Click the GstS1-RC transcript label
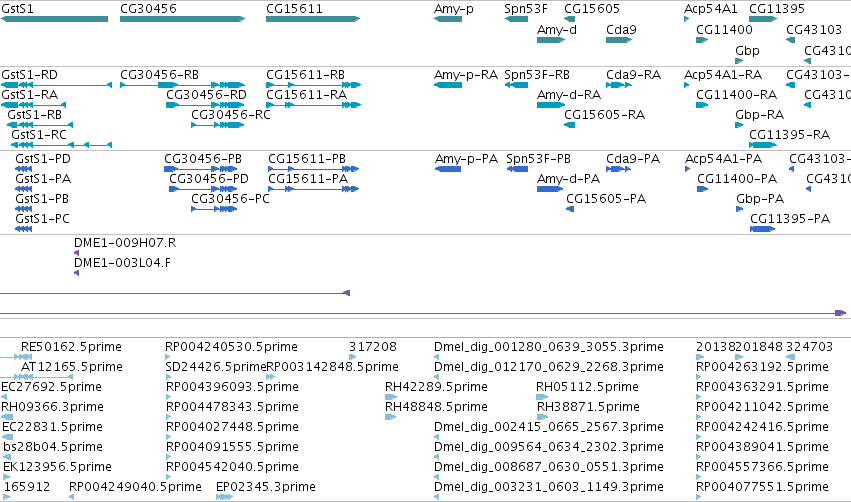851x502 pixels. tap(39, 135)
